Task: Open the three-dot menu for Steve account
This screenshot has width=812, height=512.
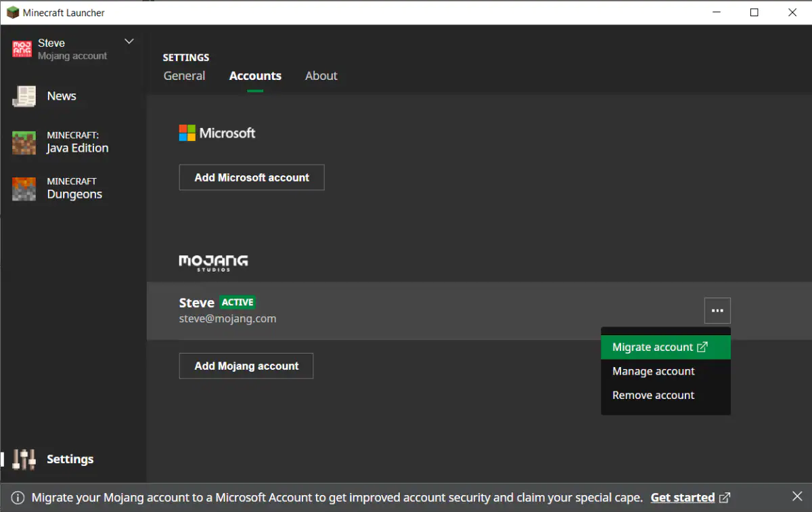Action: coord(717,311)
